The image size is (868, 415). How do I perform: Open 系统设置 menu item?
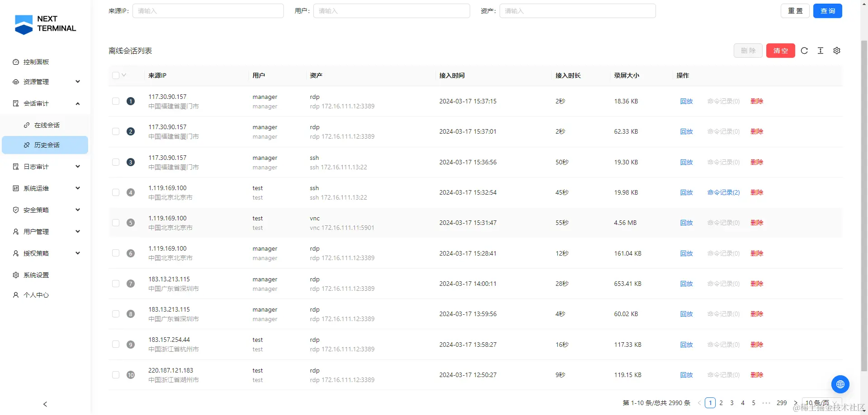(x=45, y=275)
